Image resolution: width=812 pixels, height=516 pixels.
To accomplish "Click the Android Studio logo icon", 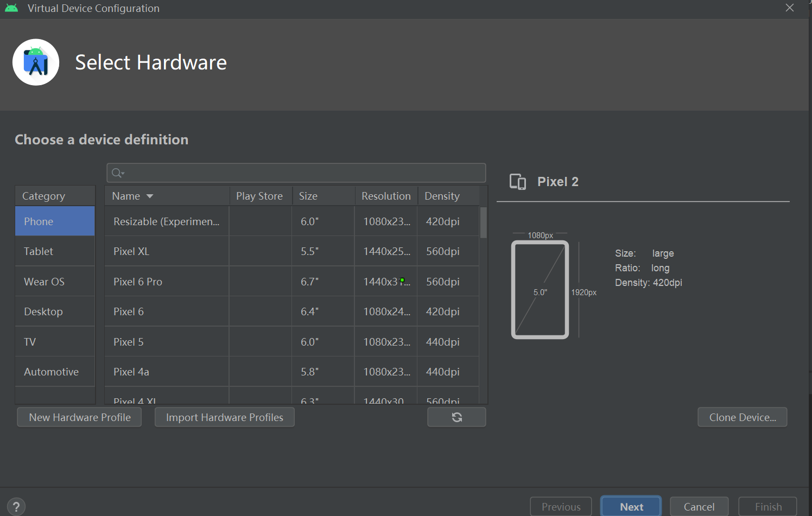I will (36, 62).
